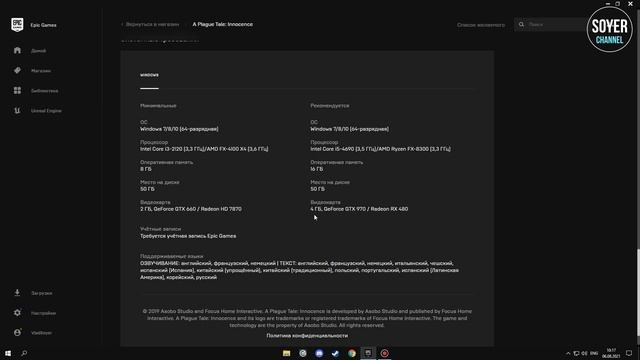
Task: Open the Steam taskbar icon
Action: (336, 353)
